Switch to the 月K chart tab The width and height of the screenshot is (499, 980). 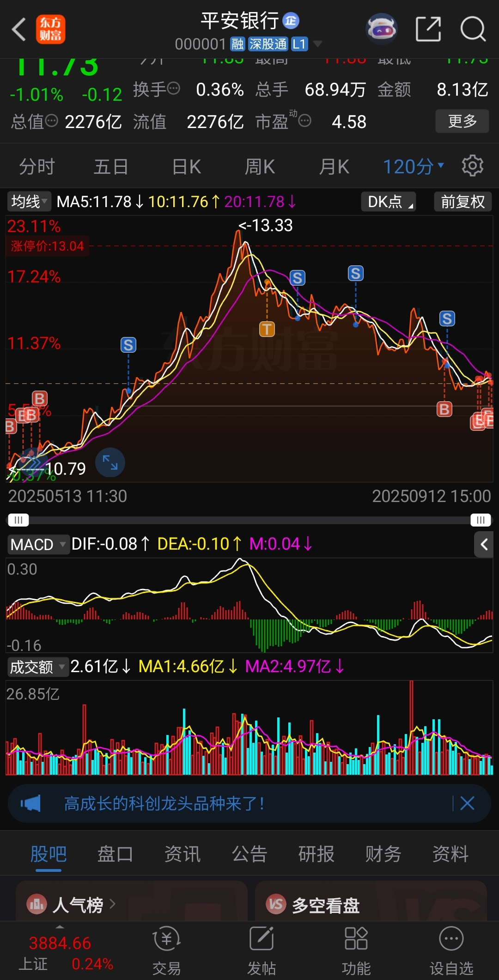334,166
